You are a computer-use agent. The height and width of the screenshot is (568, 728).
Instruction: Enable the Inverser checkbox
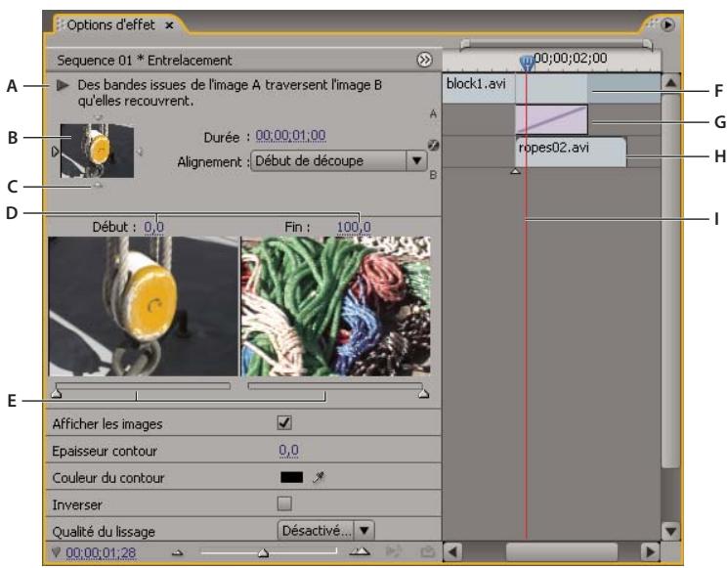pyautogui.click(x=284, y=503)
